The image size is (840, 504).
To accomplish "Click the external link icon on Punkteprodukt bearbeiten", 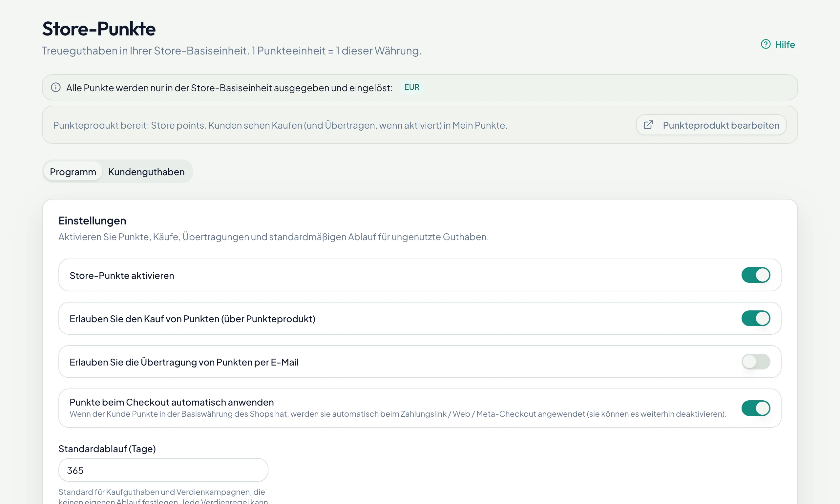I will coord(648,125).
